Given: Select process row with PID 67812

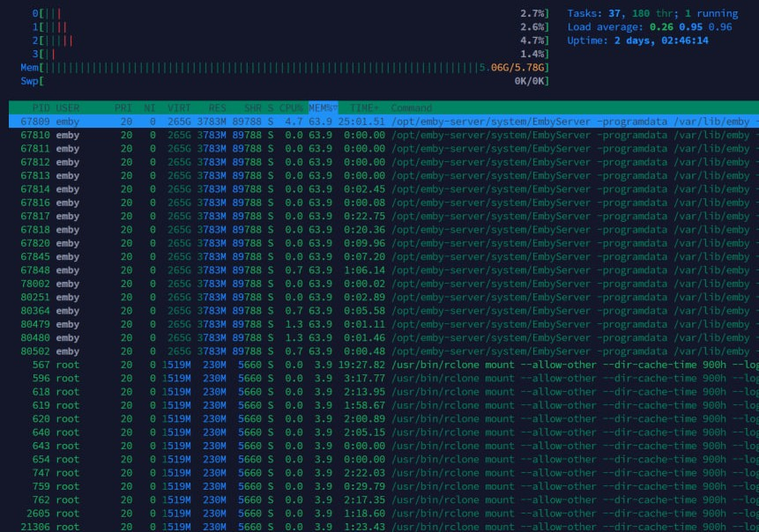Looking at the screenshot, I should pos(383,162).
